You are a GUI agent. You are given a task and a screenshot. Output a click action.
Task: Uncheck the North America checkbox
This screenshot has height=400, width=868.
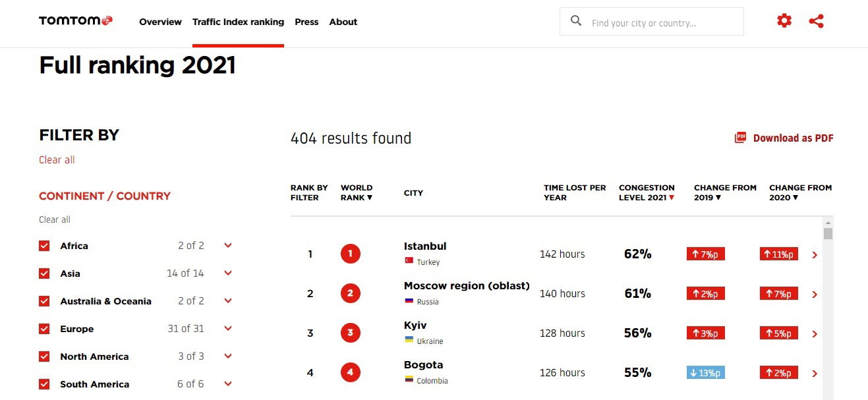(x=44, y=357)
